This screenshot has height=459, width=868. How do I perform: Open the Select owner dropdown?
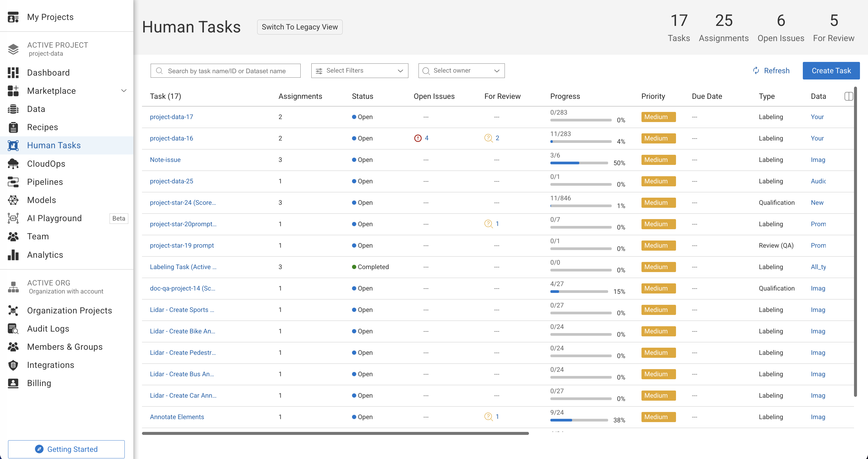(461, 71)
